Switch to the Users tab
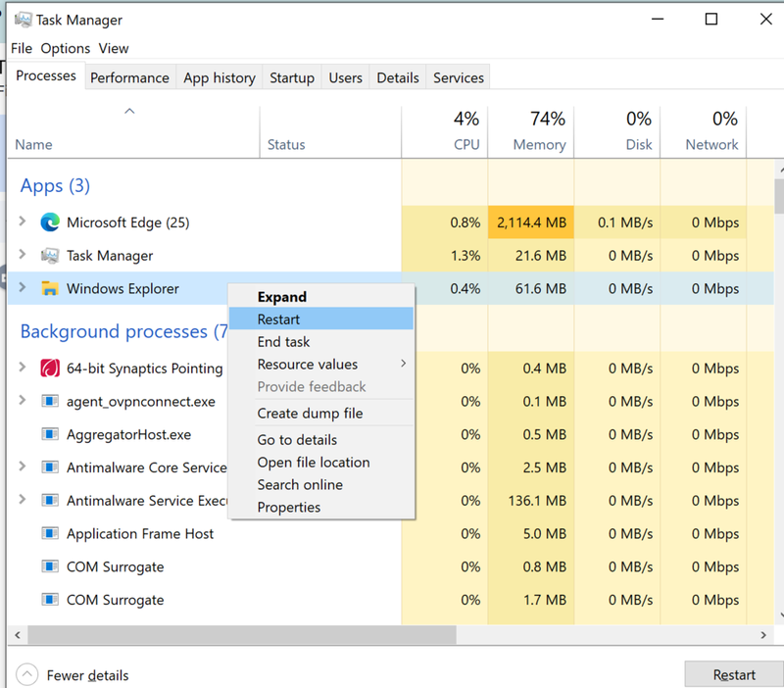784x688 pixels. tap(346, 77)
